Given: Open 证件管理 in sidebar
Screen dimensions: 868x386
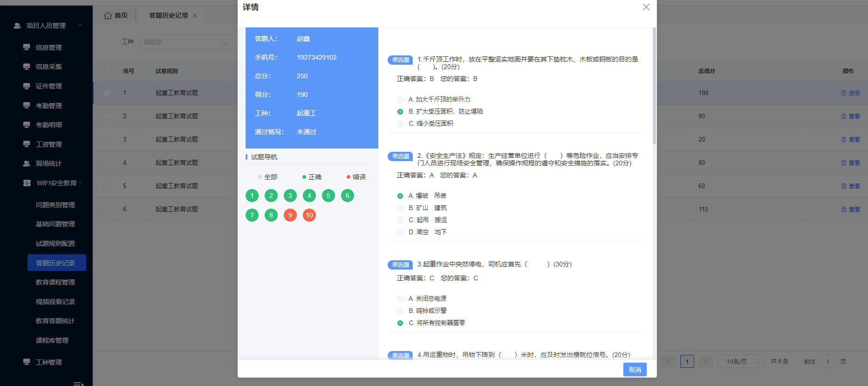Looking at the screenshot, I should click(48, 86).
